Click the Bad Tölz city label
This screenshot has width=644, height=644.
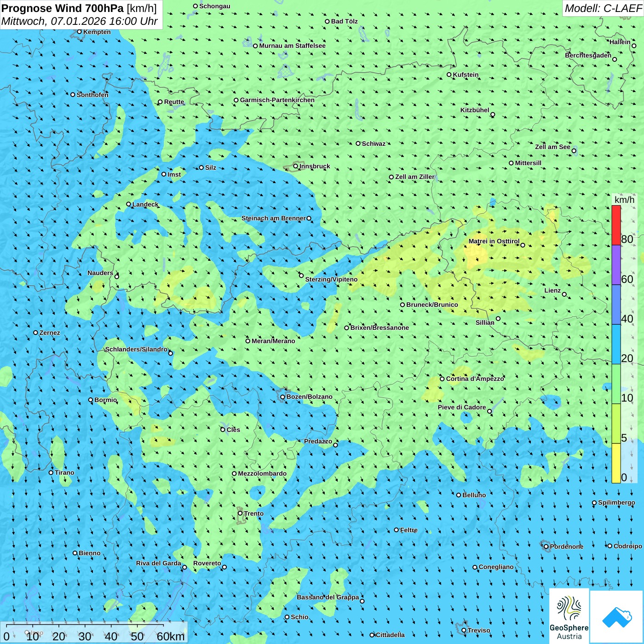[345, 21]
